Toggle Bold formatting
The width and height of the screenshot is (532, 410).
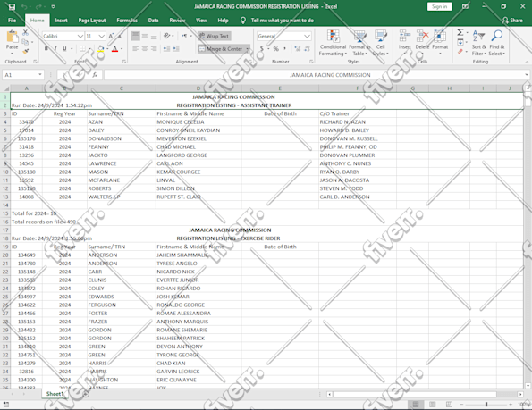(x=46, y=49)
